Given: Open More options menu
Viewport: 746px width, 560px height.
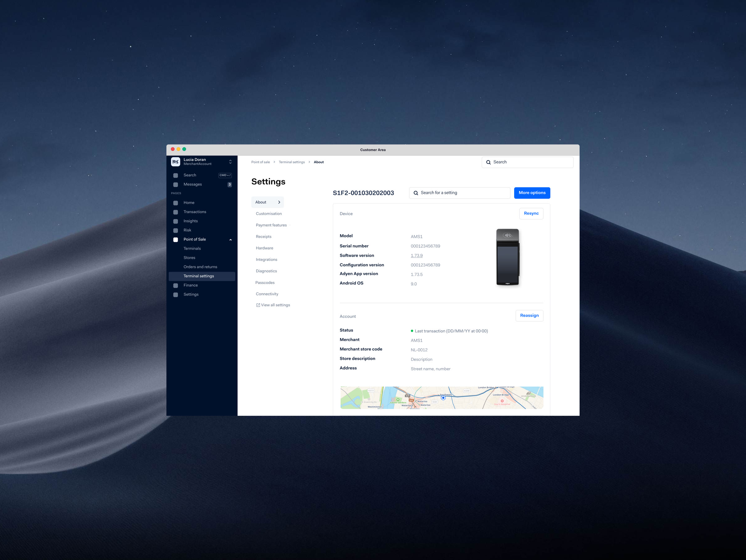Looking at the screenshot, I should click(532, 193).
